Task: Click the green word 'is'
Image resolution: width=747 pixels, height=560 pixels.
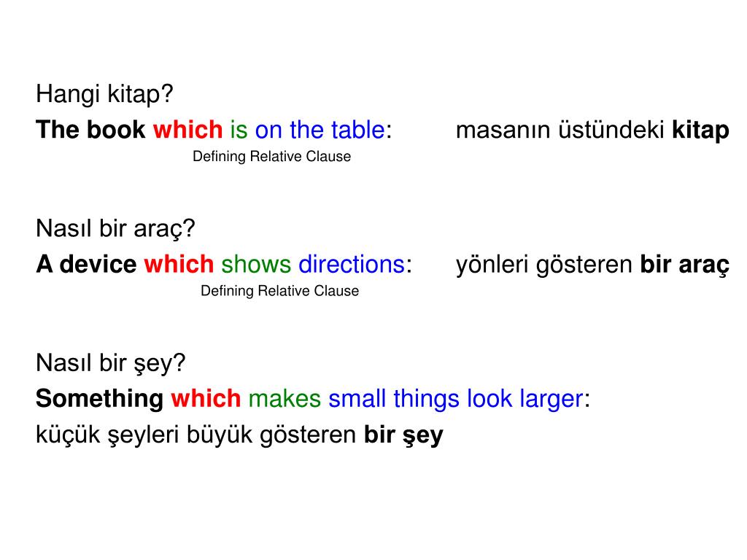Action: pos(239,130)
